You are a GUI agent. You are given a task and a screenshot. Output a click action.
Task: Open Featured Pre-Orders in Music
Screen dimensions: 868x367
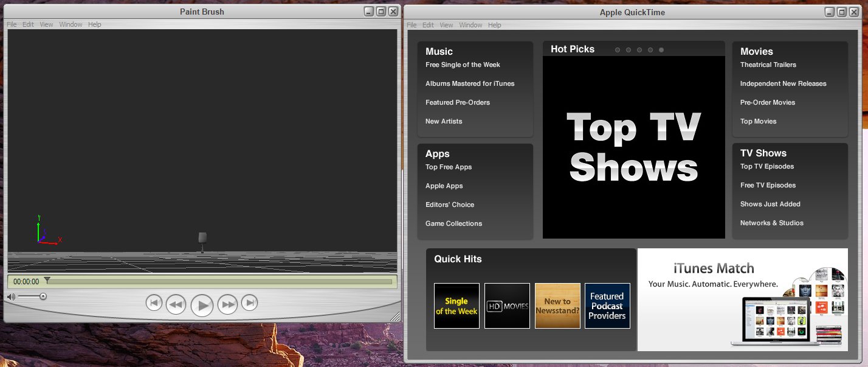[458, 102]
